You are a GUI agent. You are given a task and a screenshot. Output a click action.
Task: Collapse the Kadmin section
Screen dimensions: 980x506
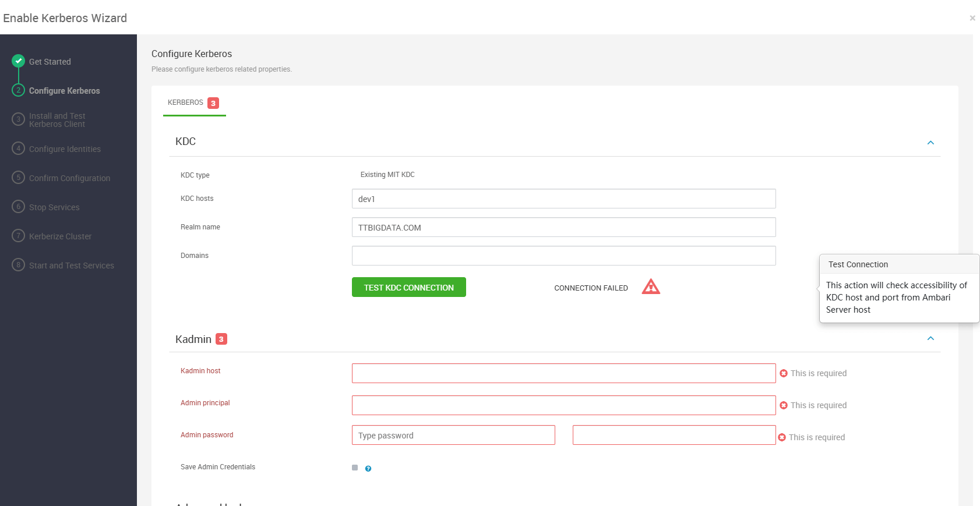coord(930,338)
